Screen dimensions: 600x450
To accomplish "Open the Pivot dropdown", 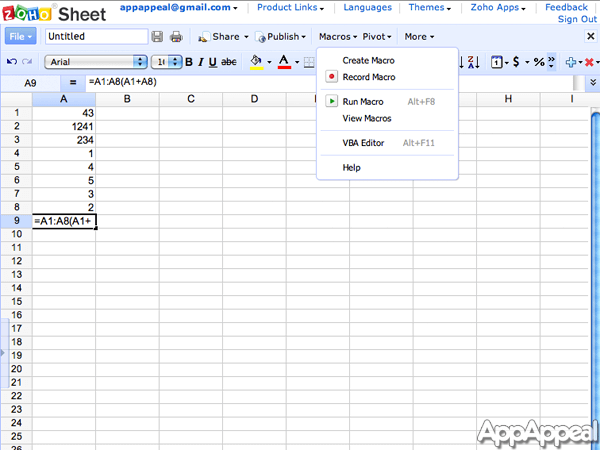I will (x=377, y=37).
